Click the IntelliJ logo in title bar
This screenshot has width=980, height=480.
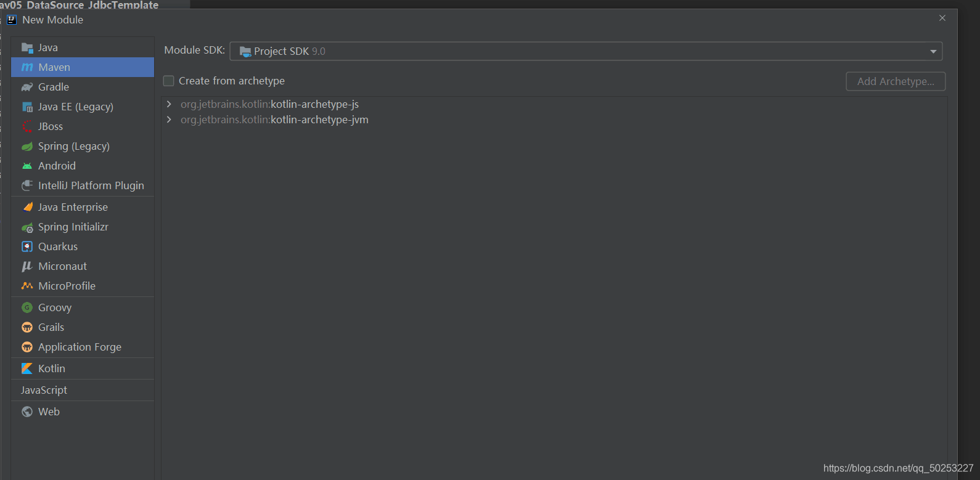[x=11, y=20]
